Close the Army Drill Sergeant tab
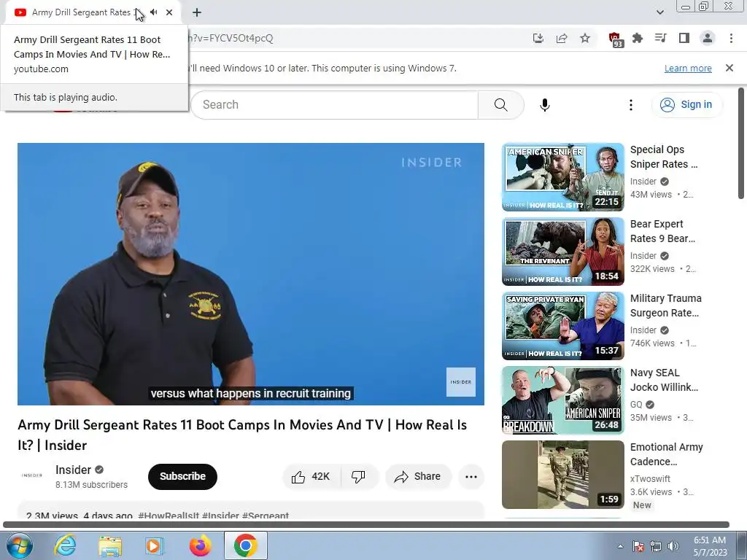 point(169,12)
